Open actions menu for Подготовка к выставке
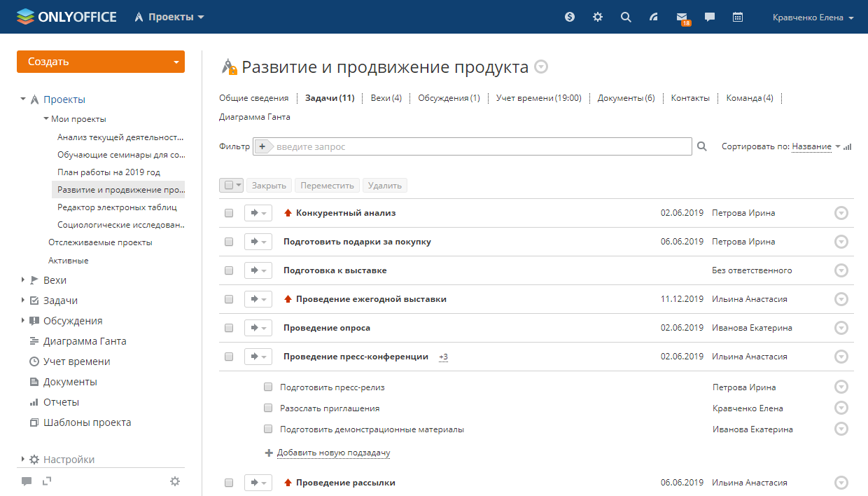Image resolution: width=868 pixels, height=496 pixels. coord(841,270)
